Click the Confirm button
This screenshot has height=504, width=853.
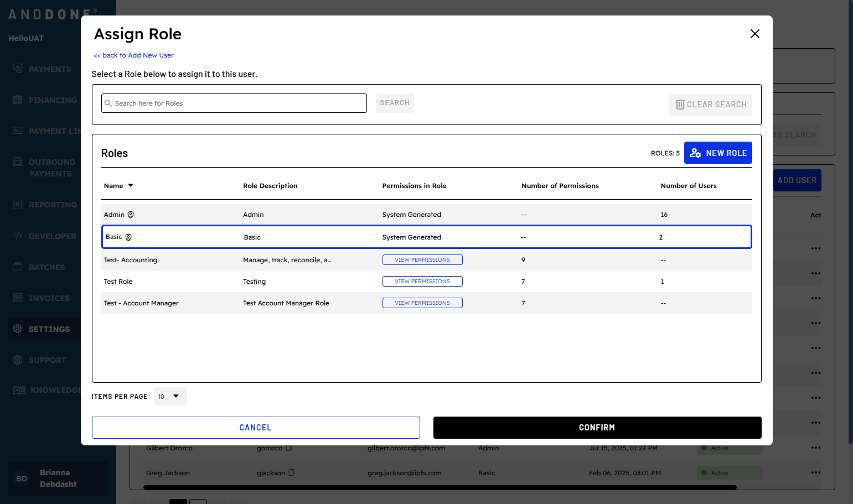click(x=597, y=428)
